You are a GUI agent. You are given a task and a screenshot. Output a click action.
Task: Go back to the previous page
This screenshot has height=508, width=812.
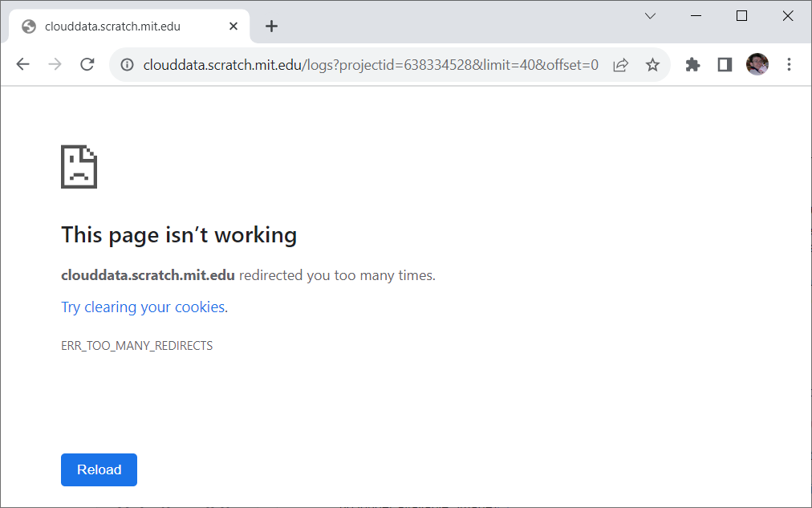point(22,64)
